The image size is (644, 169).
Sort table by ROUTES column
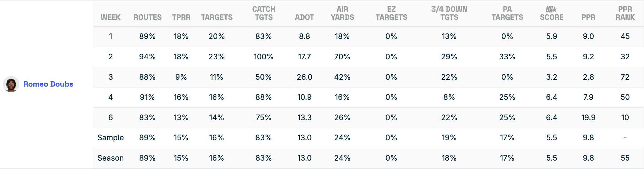[x=147, y=17]
